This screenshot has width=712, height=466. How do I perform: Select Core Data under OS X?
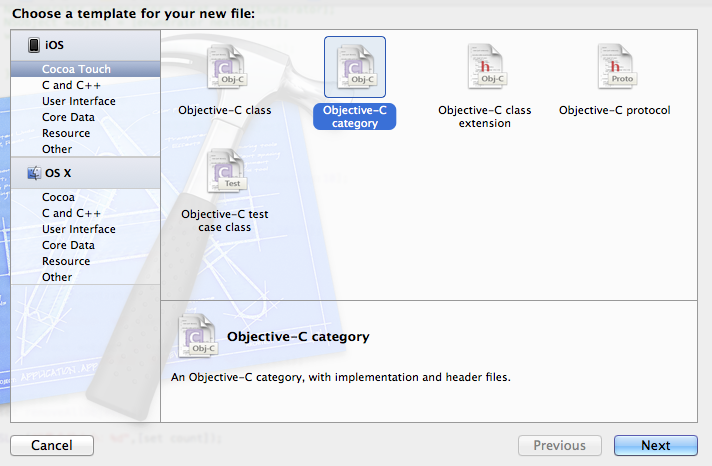85,245
